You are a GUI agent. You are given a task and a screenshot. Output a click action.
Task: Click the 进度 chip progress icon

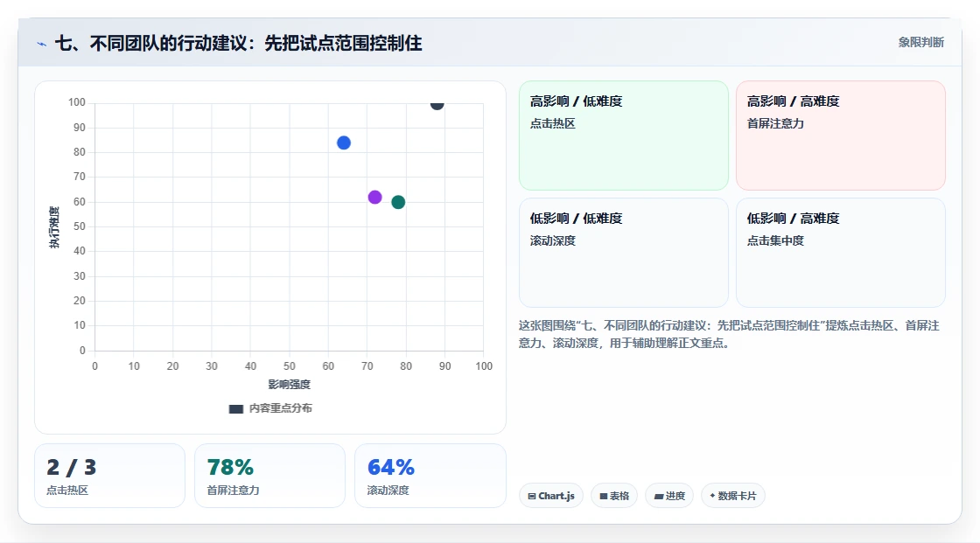point(659,496)
